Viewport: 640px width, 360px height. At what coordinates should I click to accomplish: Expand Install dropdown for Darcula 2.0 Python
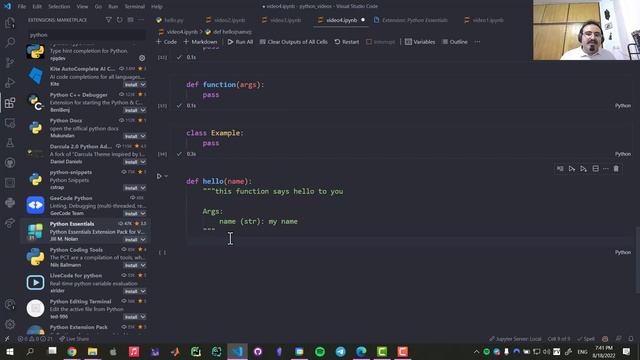pyautogui.click(x=143, y=162)
